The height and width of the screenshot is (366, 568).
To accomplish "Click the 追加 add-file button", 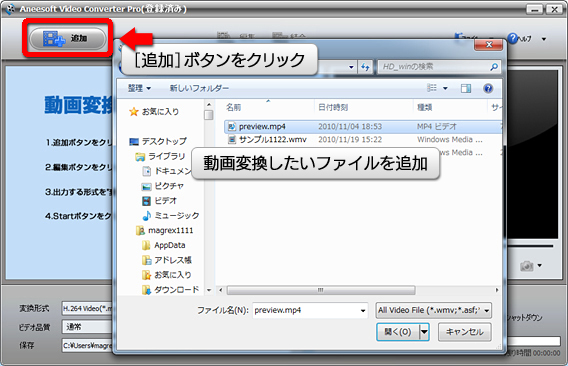I will [68, 38].
